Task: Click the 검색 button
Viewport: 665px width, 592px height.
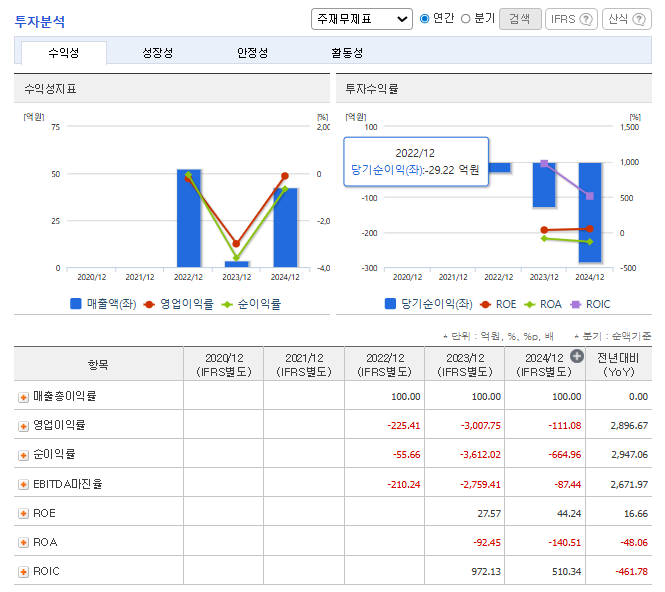Action: pos(520,19)
